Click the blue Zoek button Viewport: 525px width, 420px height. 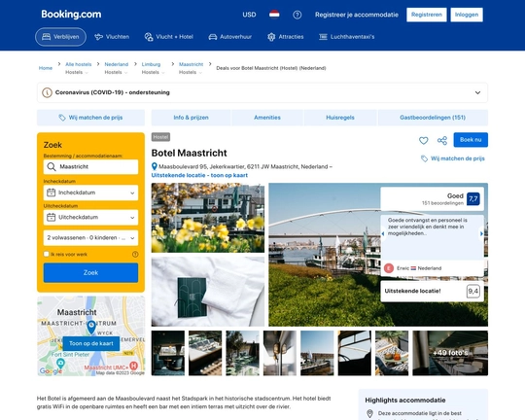coord(90,272)
